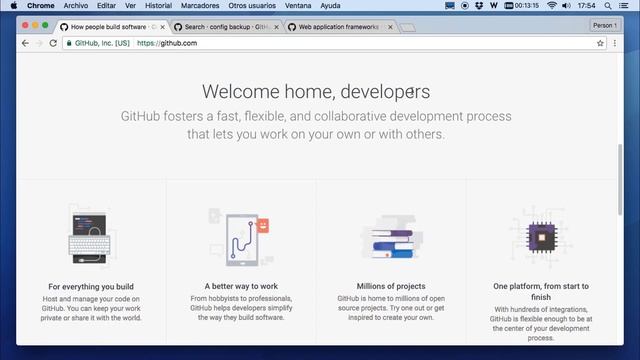
Task: Close the 'Search · config backup' tab
Action: 276,27
